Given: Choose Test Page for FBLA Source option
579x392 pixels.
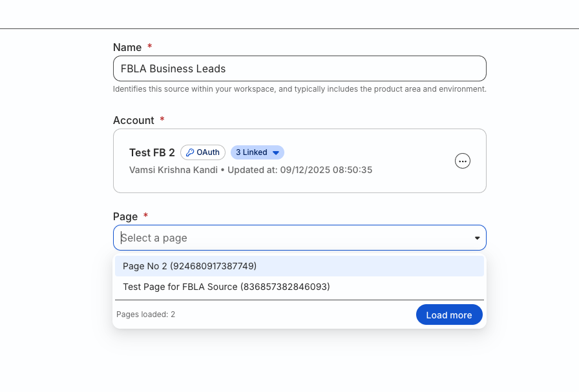Looking at the screenshot, I should [299, 287].
